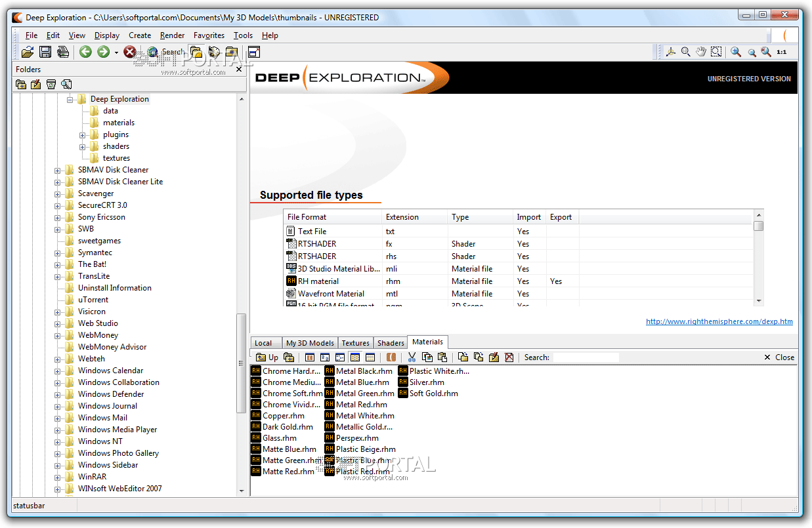Switch to the Shaders tab
Viewport: 812px width, 528px height.
pos(391,343)
